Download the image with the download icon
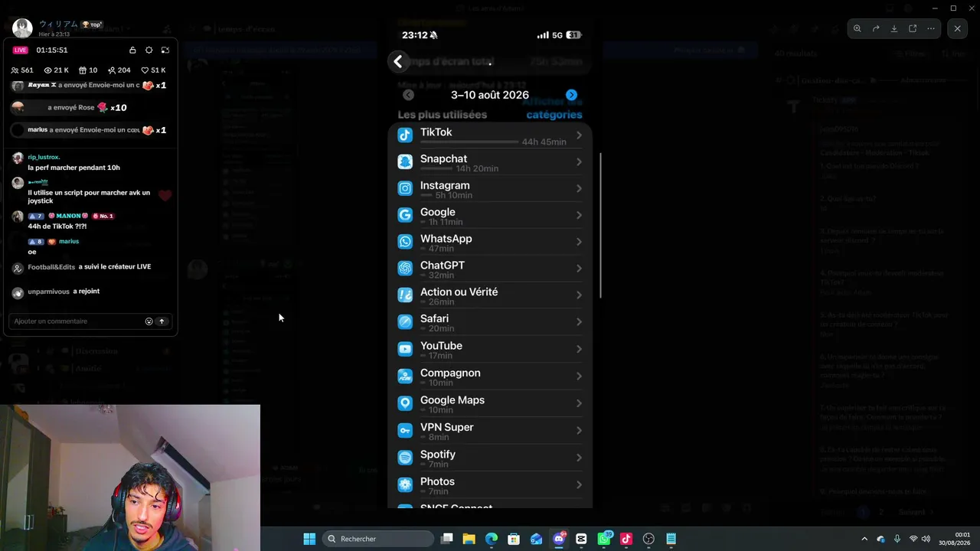Screen dimensions: 980x551 pyautogui.click(x=894, y=28)
